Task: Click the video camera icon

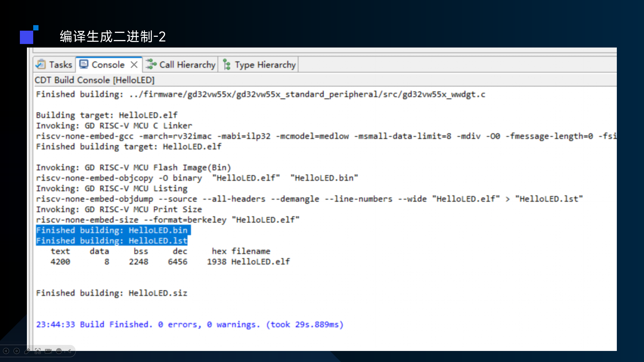Action: click(48, 351)
